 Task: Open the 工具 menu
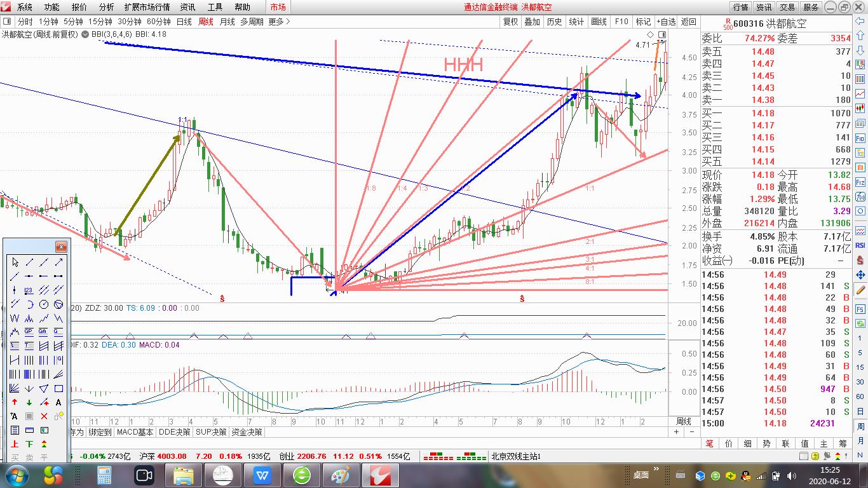[215, 7]
